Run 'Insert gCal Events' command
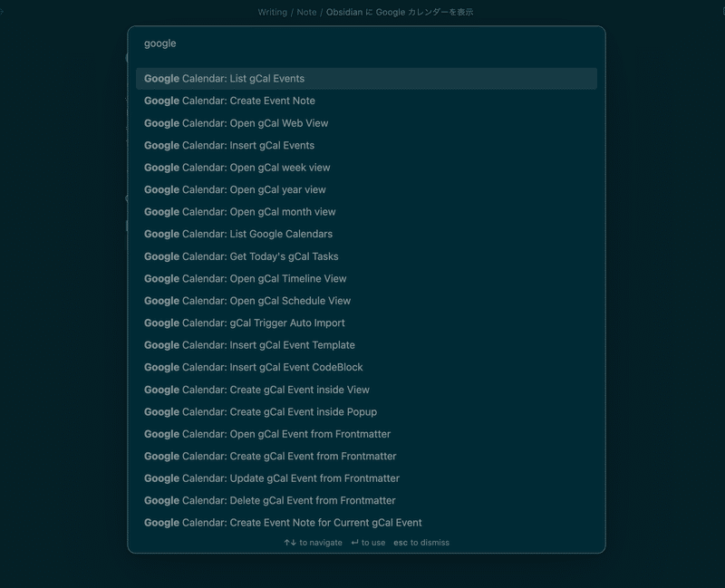Screen dimensions: 725x588 [366, 145]
